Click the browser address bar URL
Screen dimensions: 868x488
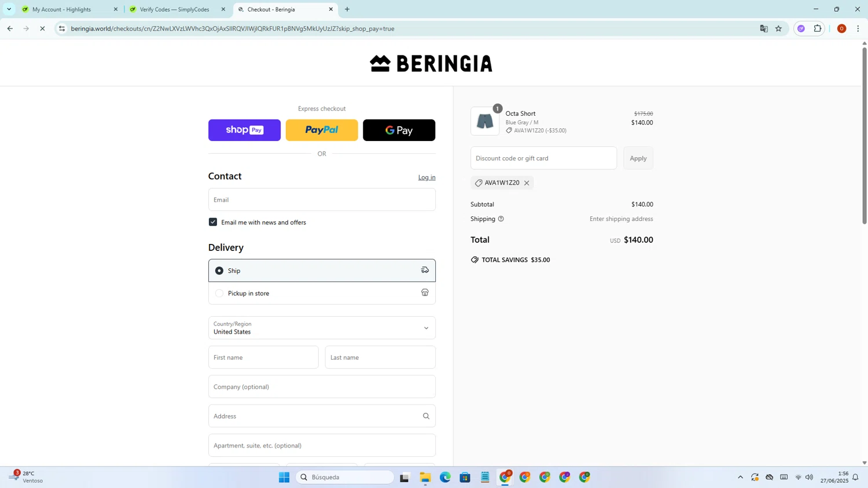coord(233,28)
